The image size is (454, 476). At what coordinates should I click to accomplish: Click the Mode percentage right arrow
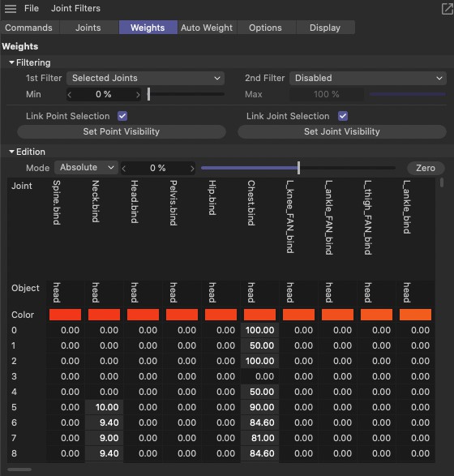click(x=192, y=169)
